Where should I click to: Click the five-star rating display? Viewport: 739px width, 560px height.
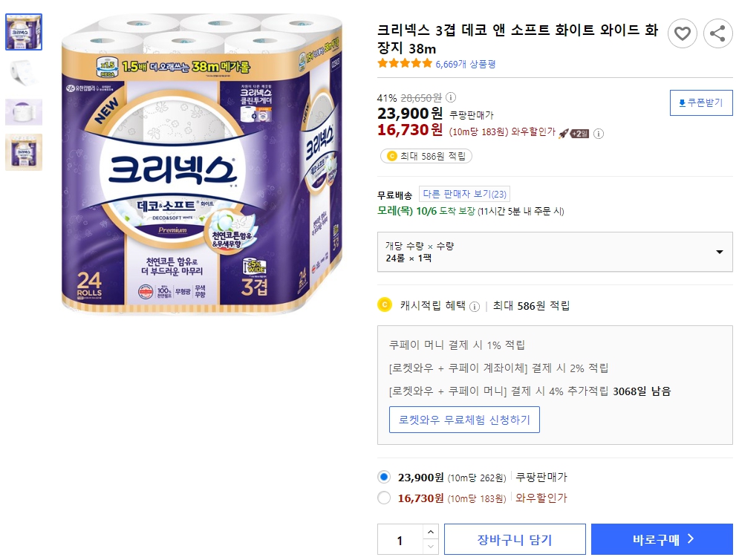click(403, 64)
